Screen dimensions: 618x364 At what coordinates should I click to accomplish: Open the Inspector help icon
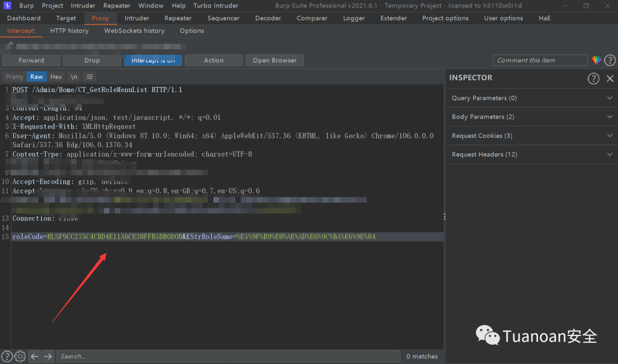pyautogui.click(x=593, y=78)
